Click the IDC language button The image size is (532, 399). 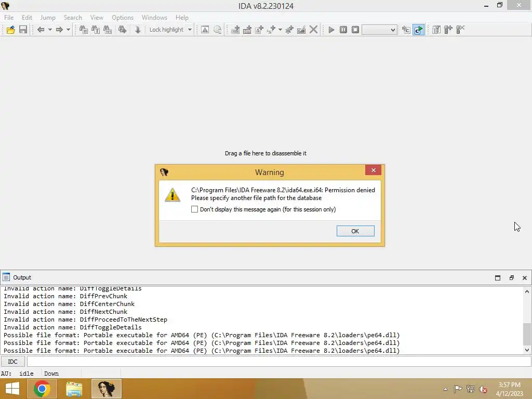tap(12, 362)
